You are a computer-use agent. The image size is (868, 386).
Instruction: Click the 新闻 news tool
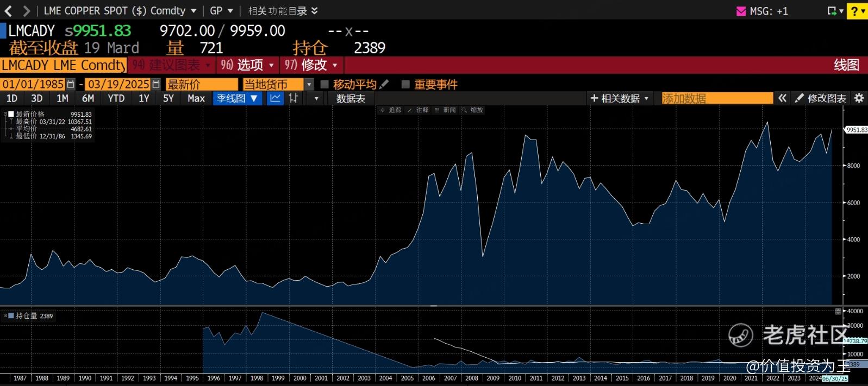pos(445,110)
